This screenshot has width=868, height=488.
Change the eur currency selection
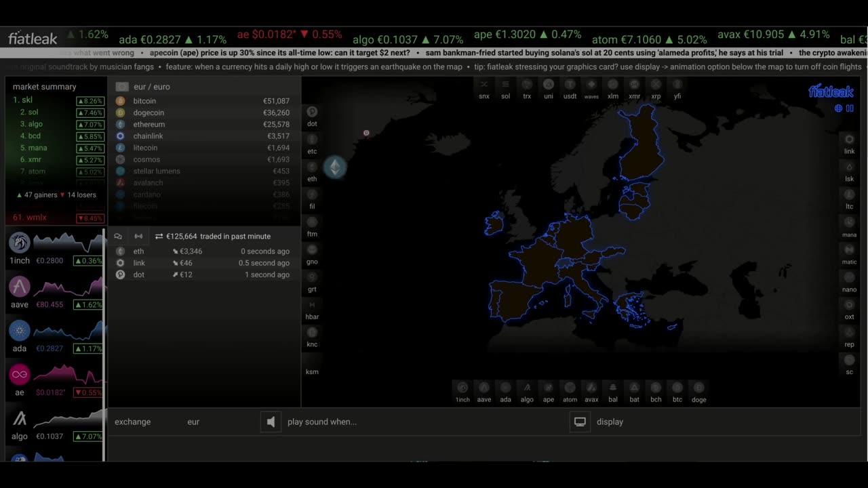193,422
